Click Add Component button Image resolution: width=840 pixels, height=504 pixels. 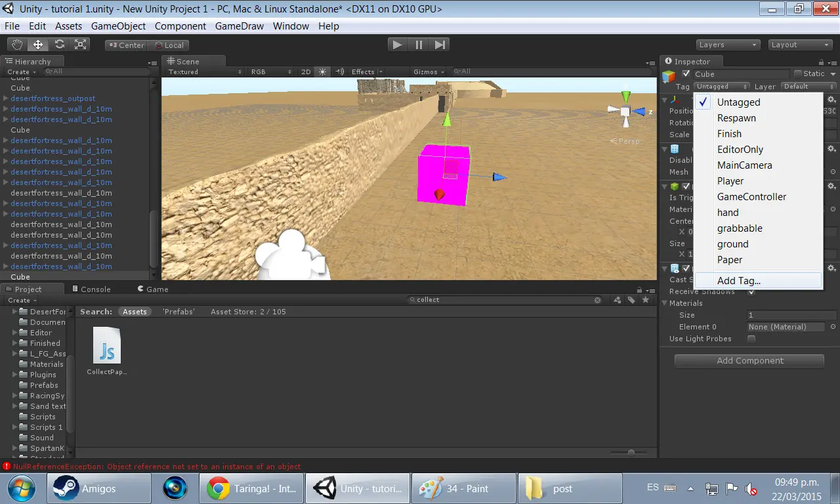749,361
